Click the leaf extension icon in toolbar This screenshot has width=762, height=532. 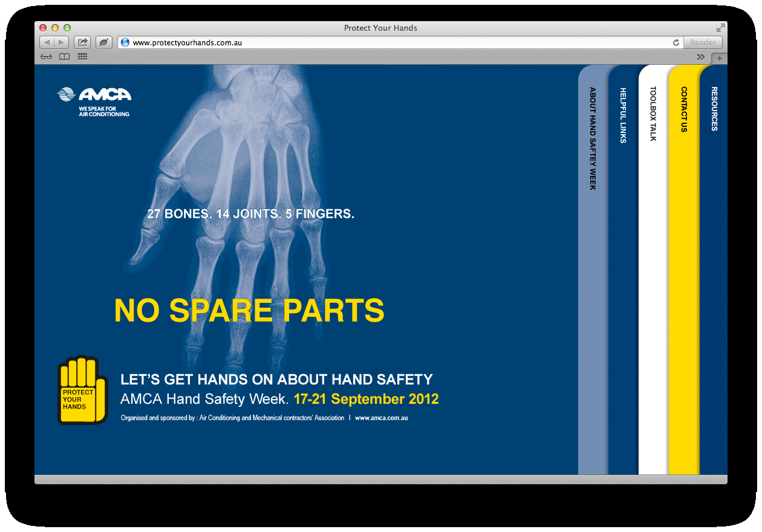tap(104, 42)
